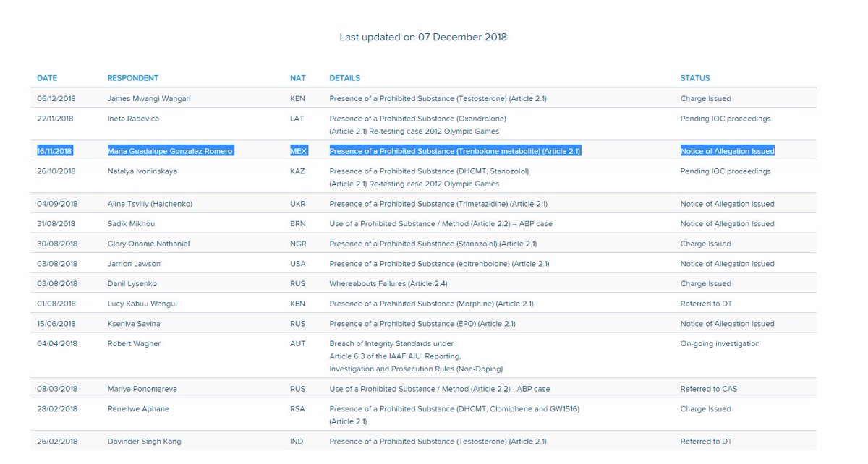Click Referred to DT for Lucy Kabuu Wangui

click(x=706, y=304)
